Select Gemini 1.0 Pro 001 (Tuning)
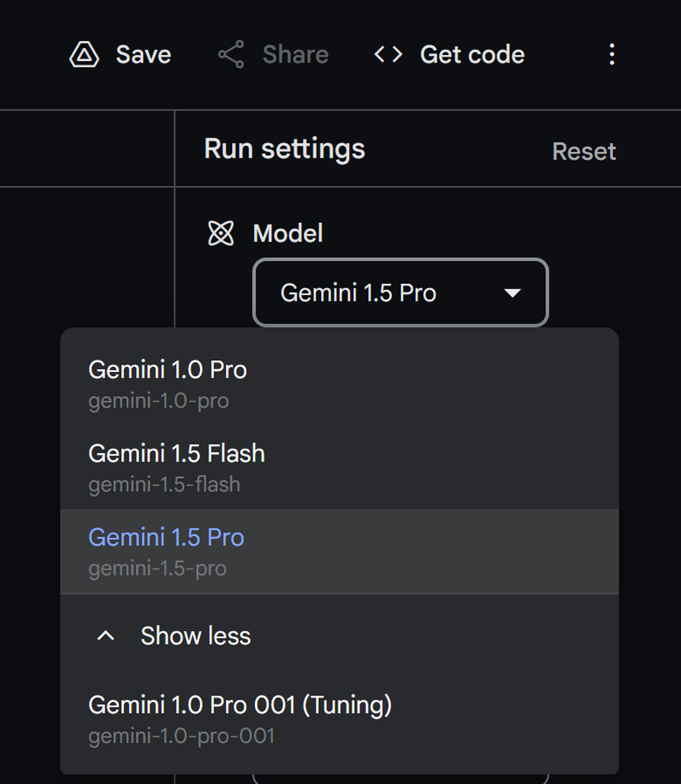 [x=240, y=705]
